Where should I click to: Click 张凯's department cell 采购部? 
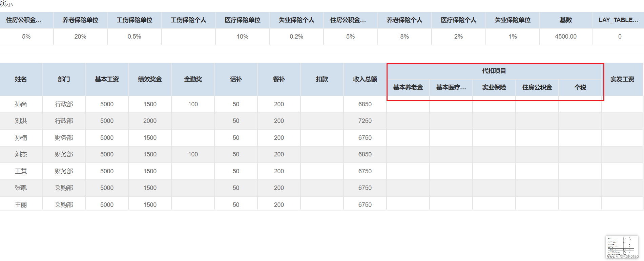click(x=64, y=188)
